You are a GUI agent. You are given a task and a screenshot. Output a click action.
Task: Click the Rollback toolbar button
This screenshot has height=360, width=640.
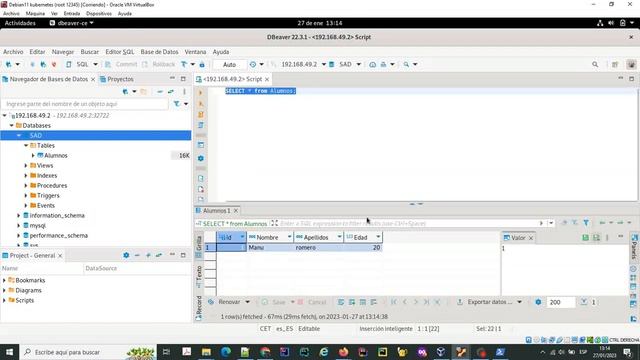click(158, 64)
